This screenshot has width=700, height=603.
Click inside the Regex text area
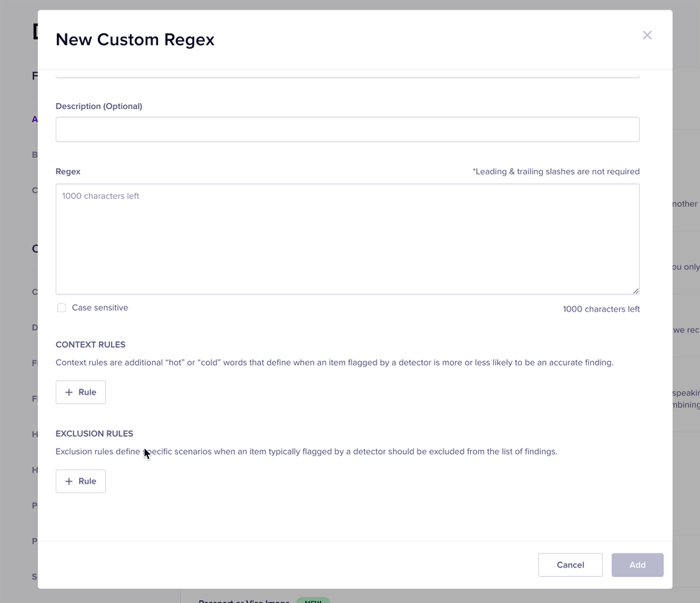click(x=347, y=239)
